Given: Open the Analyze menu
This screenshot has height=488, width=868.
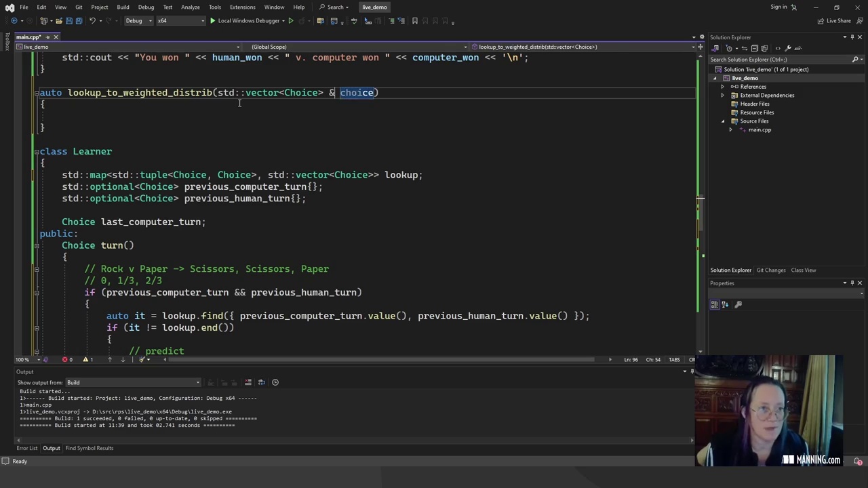Looking at the screenshot, I should [190, 7].
